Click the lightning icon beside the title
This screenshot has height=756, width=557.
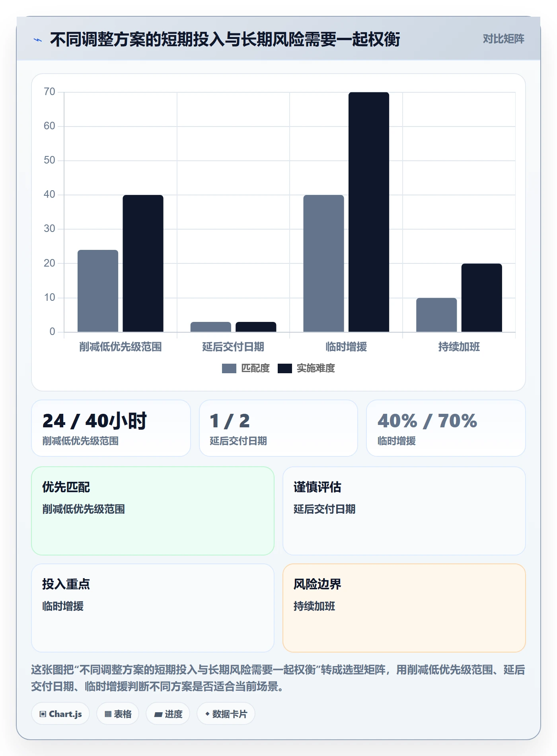click(x=37, y=40)
